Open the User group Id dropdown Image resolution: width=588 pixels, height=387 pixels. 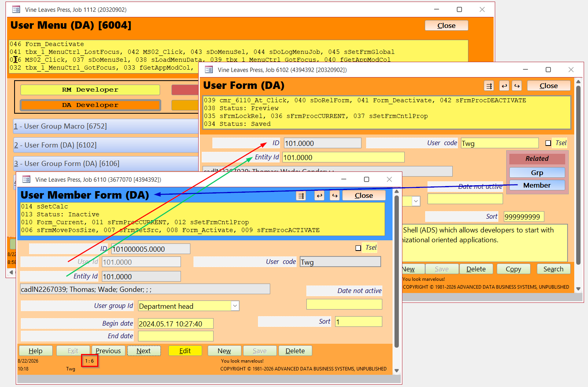click(235, 306)
